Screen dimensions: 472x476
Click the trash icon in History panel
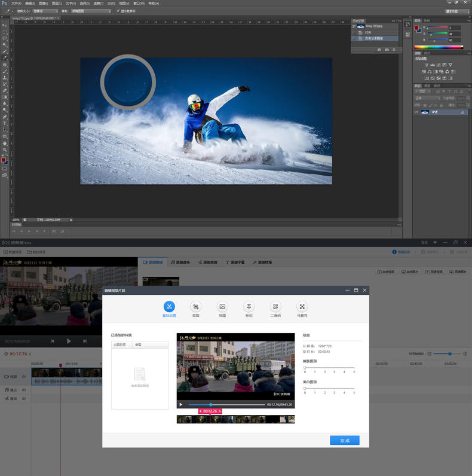pos(395,50)
